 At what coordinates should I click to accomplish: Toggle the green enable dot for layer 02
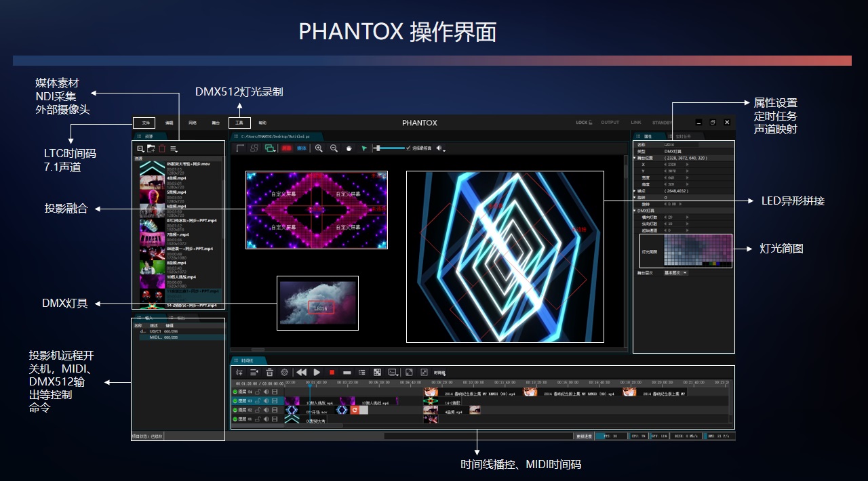pos(235,410)
